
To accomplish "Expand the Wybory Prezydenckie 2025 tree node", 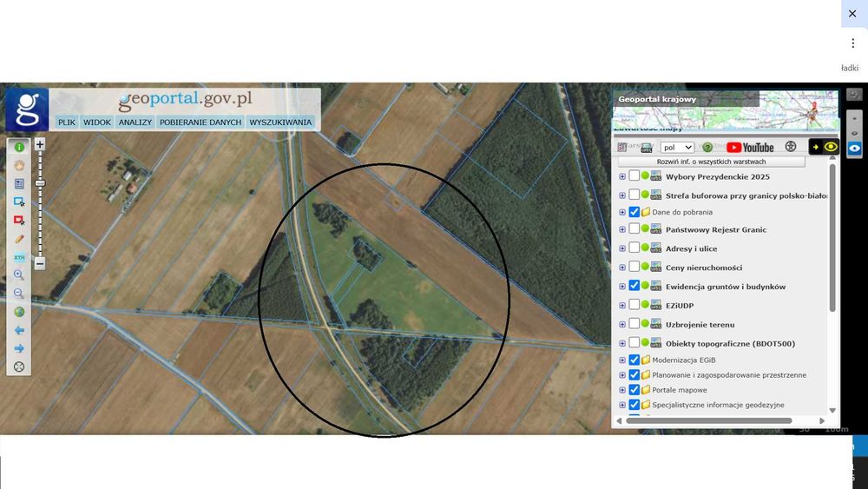I will click(622, 176).
